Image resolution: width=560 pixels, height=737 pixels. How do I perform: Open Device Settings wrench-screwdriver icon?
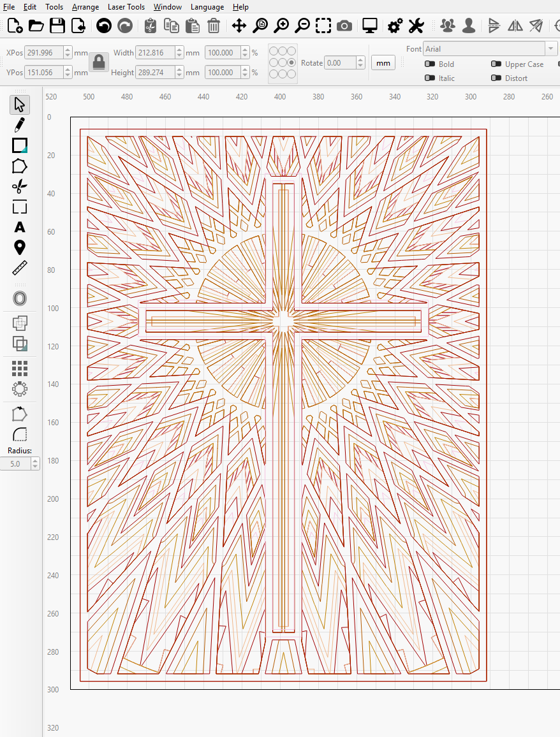coord(416,26)
